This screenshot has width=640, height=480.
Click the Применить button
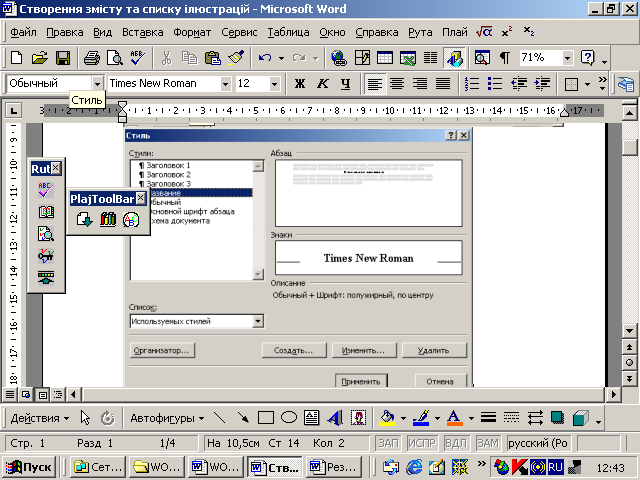click(x=361, y=381)
